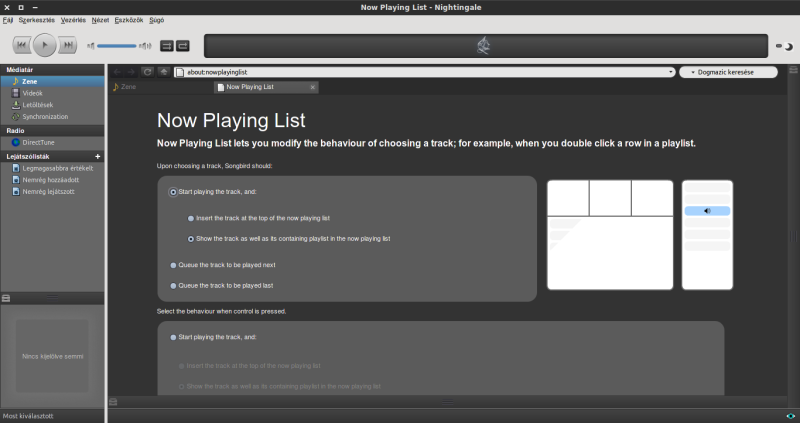The width and height of the screenshot is (800, 423).
Task: Open the Legmagasabbra értékelt playlist
Action: [x=52, y=168]
